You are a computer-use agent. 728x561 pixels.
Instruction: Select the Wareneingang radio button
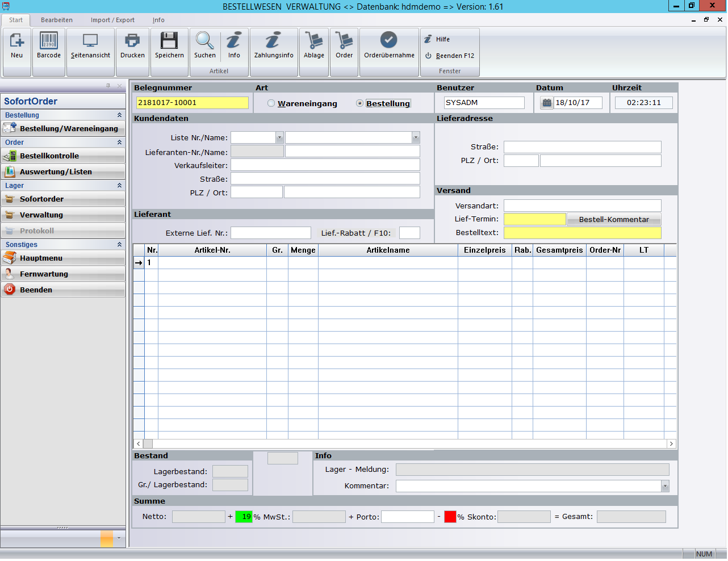click(x=271, y=103)
